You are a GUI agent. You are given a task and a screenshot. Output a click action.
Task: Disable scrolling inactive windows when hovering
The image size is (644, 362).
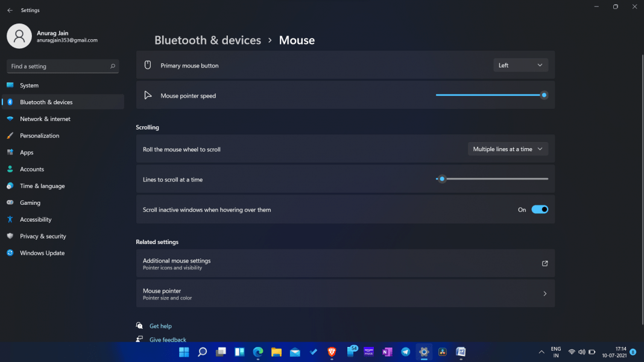tap(540, 209)
